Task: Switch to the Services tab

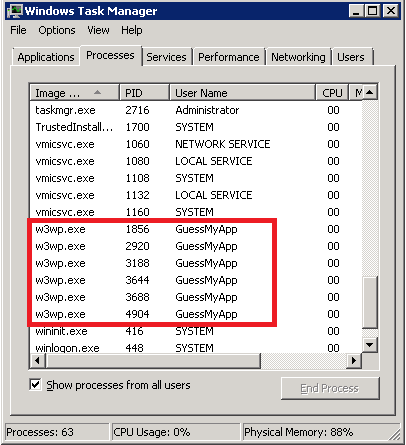Action: [x=166, y=57]
